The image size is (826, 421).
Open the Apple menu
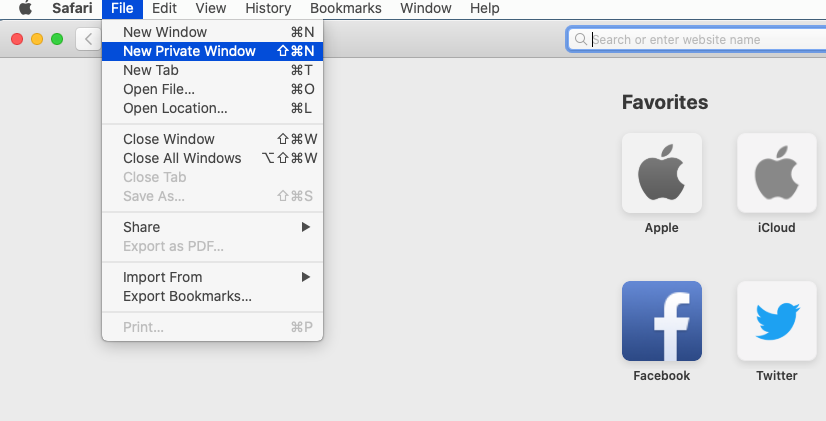click(x=25, y=8)
